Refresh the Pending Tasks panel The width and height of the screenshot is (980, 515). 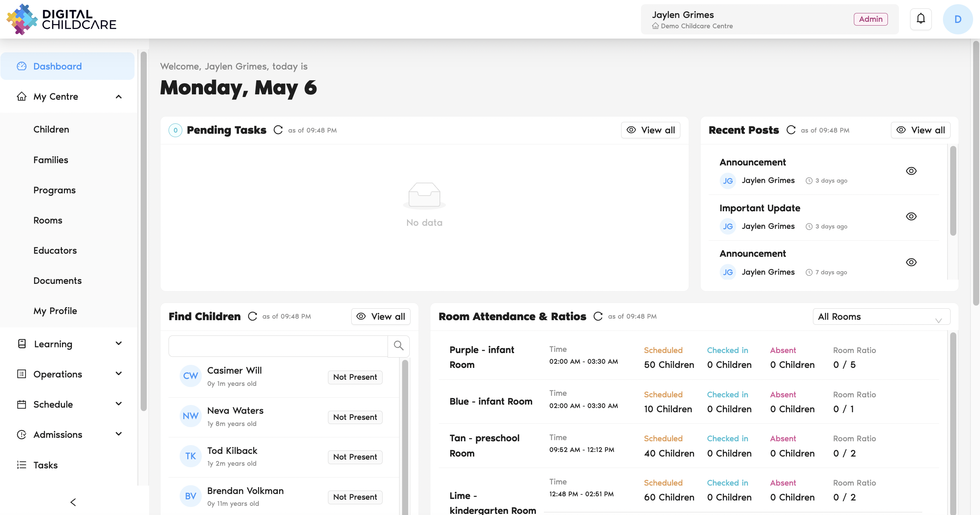(x=278, y=130)
